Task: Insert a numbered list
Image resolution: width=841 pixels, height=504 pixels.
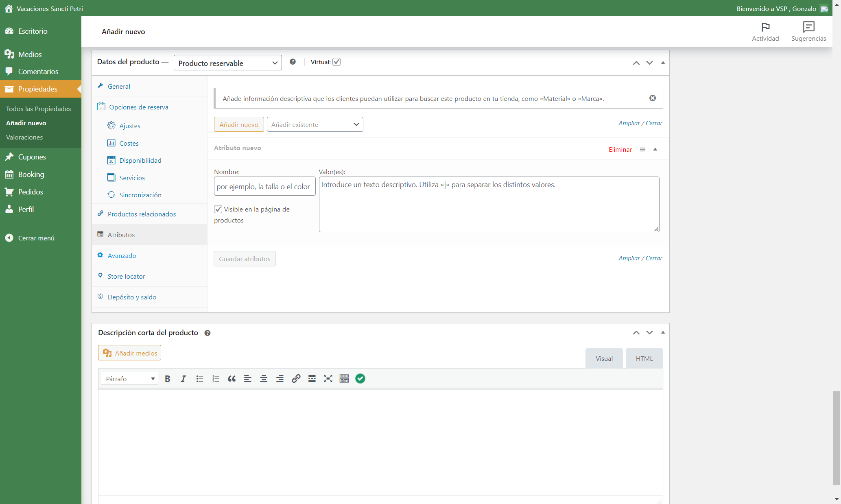Action: point(216,379)
